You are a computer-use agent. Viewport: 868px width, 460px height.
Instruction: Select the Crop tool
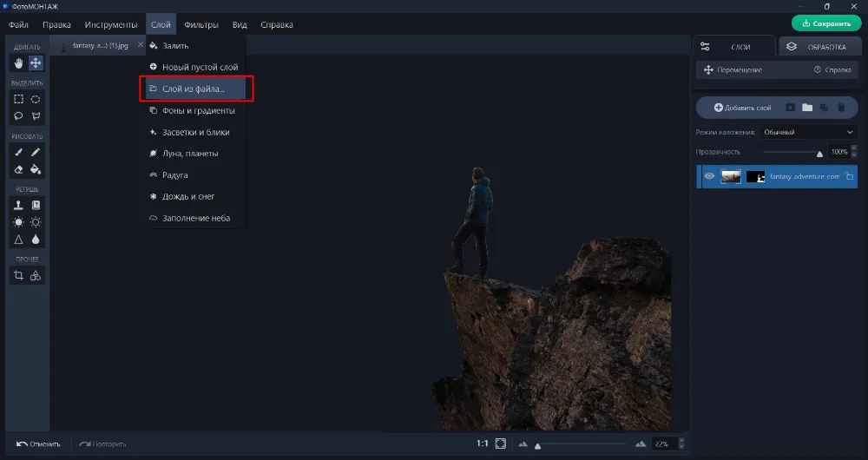point(19,275)
